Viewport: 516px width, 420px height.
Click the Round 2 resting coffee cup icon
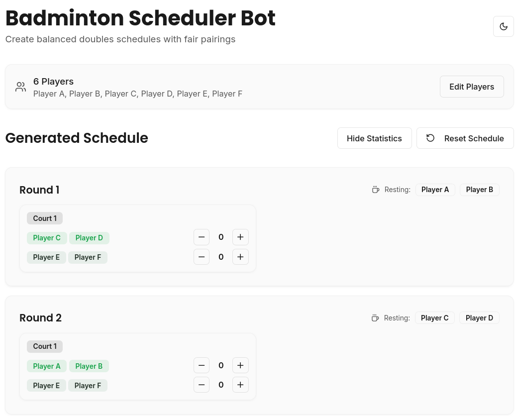[375, 318]
